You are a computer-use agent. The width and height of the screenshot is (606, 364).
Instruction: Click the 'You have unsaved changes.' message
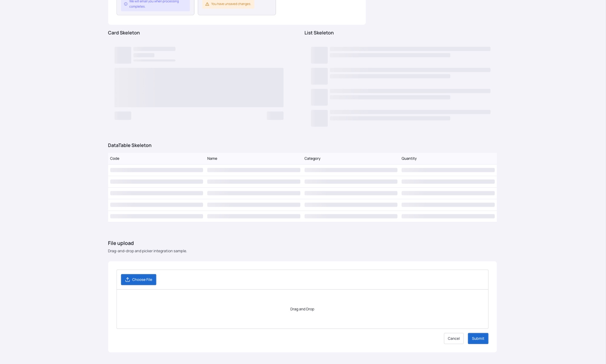pos(231,4)
